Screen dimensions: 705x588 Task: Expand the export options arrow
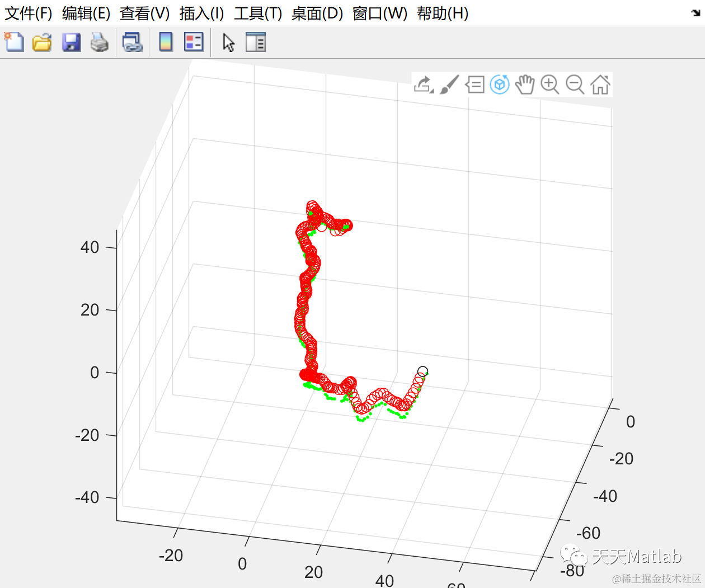click(x=431, y=91)
